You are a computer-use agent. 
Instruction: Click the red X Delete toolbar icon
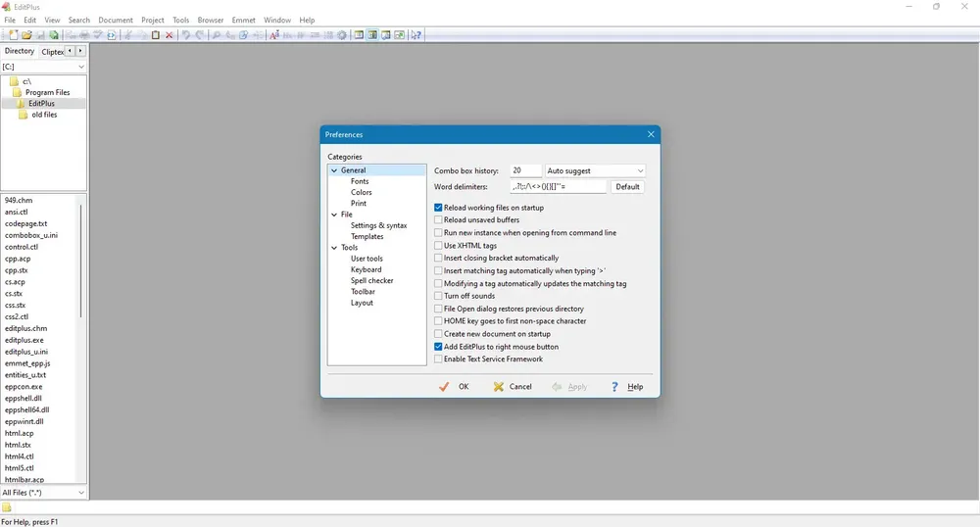click(169, 35)
